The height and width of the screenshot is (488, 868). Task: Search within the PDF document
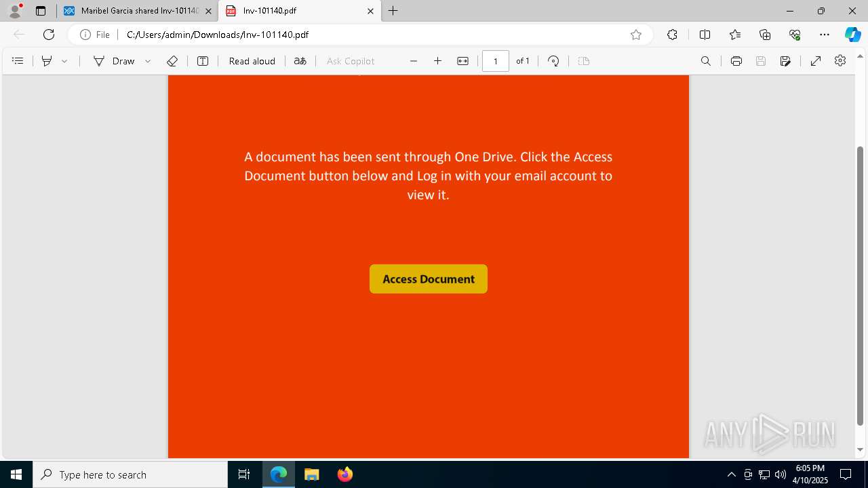pos(706,61)
